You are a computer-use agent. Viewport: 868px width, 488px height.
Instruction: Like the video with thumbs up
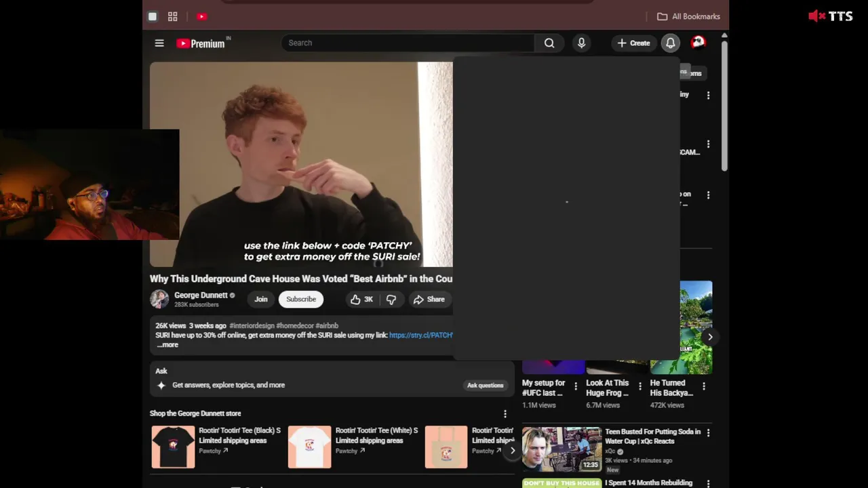point(362,300)
